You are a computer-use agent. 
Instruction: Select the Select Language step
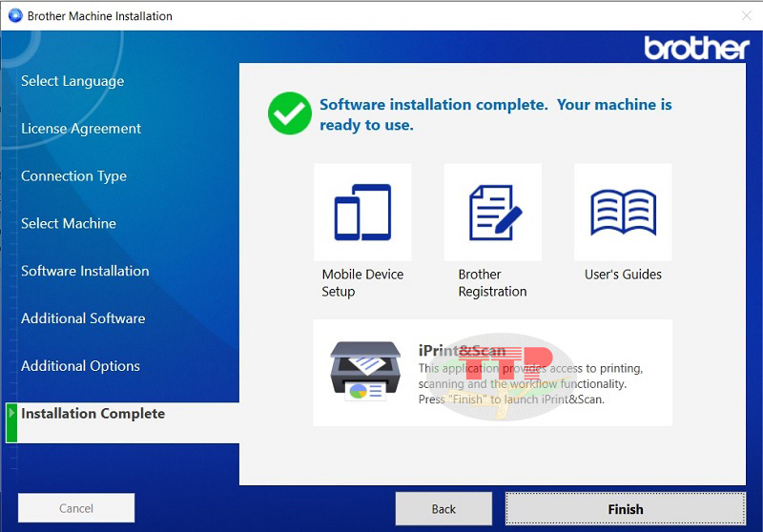tap(72, 81)
